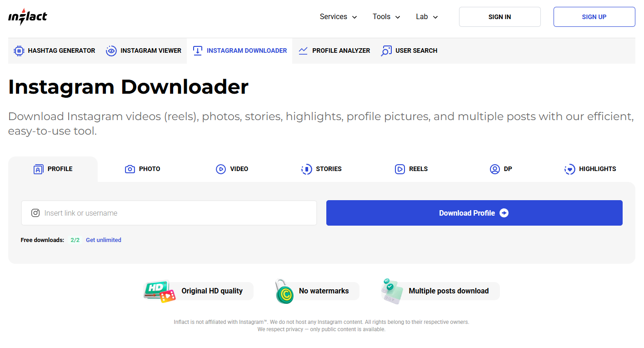Click the Instagram Viewer eye icon
Image resolution: width=644 pixels, height=348 pixels.
[111, 51]
